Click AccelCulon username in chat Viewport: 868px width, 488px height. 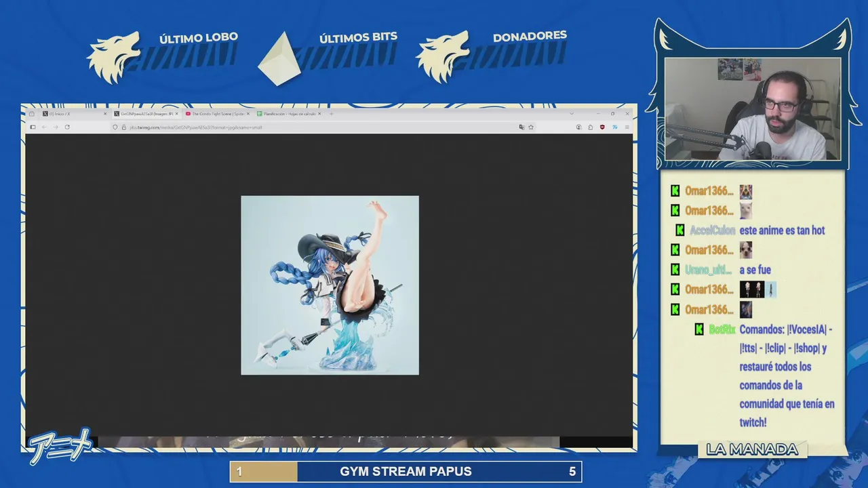712,230
